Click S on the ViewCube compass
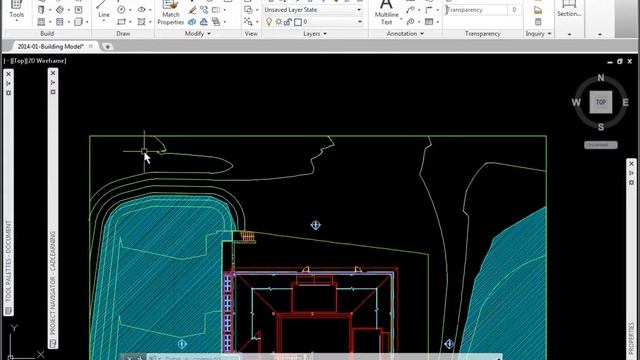The width and height of the screenshot is (640, 360). pos(601,127)
